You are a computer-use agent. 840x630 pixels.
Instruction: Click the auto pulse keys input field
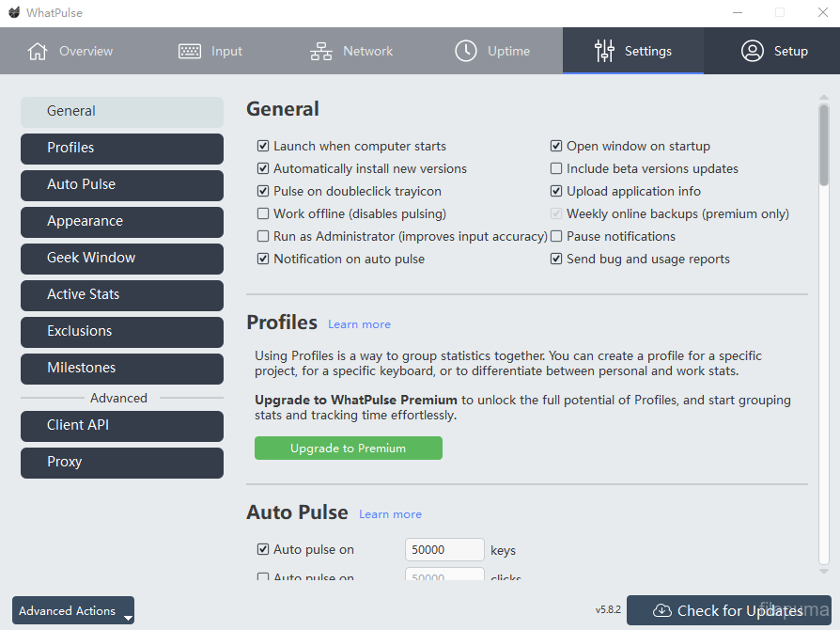[x=444, y=550]
